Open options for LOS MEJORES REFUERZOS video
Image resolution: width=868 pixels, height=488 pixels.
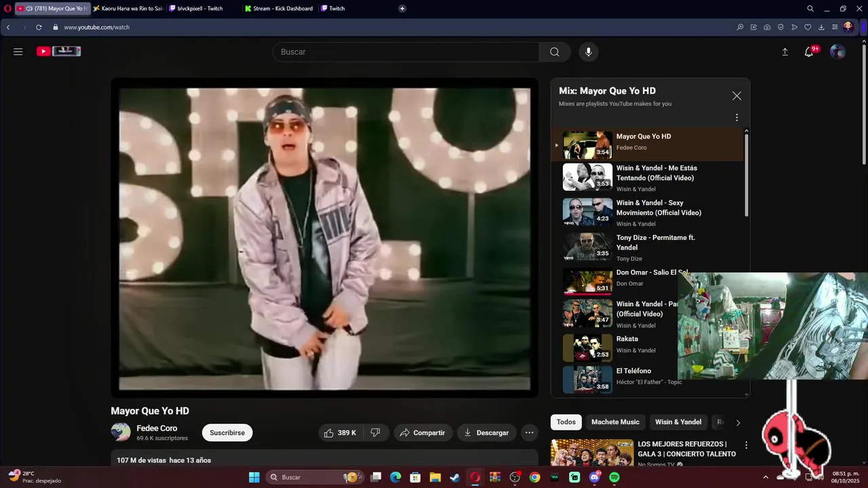pos(746,445)
